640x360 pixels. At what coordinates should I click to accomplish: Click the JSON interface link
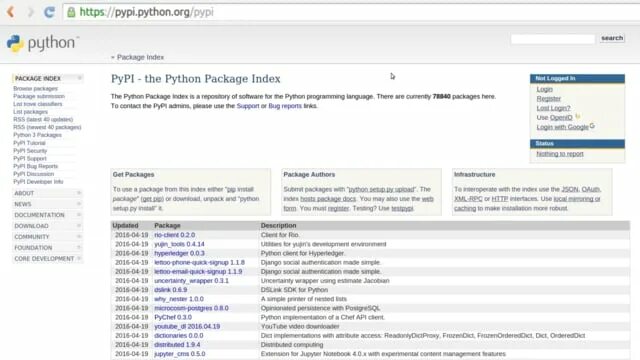tap(570, 189)
